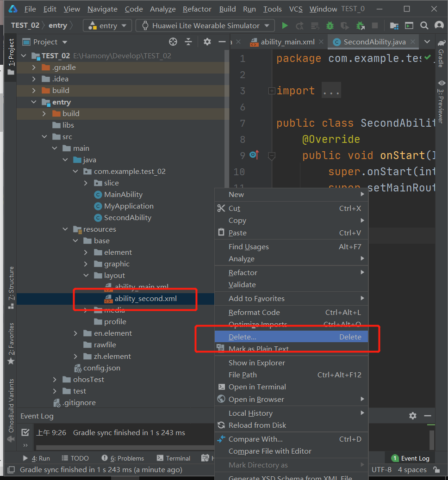This screenshot has width=448, height=480.
Task: Toggle the 6: Problems tool window
Action: (123, 458)
